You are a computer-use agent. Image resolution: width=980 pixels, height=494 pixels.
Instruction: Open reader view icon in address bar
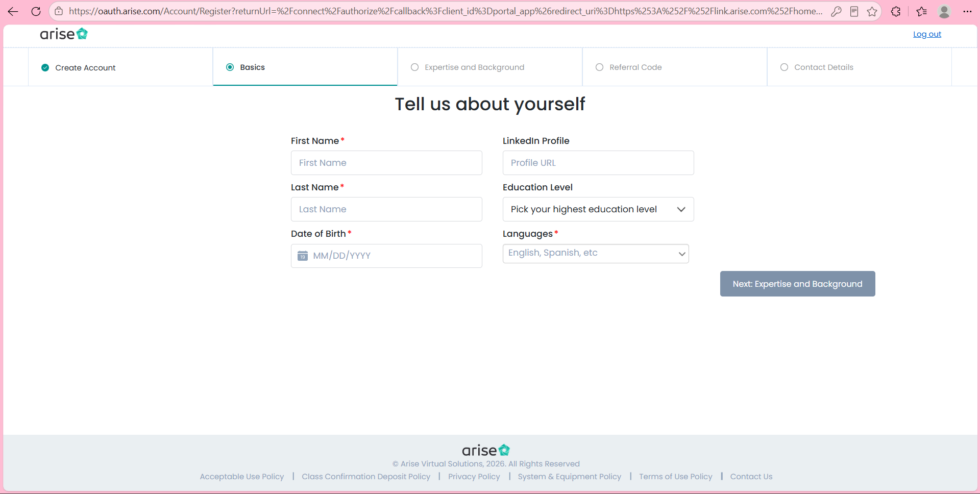854,11
